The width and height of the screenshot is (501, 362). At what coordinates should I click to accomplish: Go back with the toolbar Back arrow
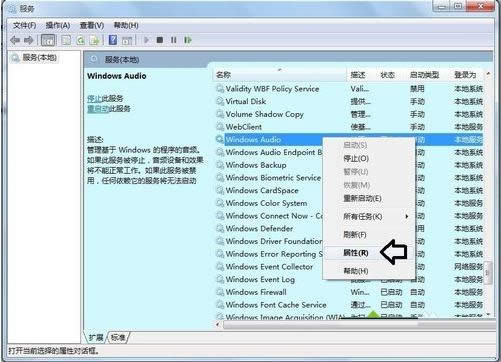[x=15, y=40]
